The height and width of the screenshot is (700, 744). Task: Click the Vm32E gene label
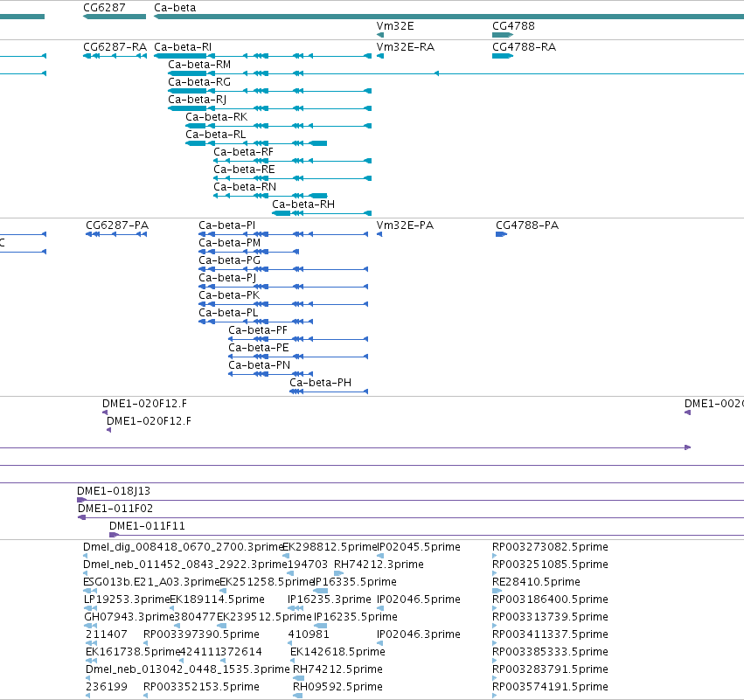point(395,26)
